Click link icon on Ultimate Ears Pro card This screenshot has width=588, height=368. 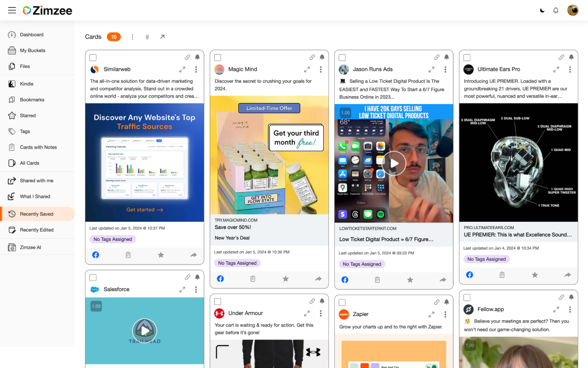coord(561,57)
